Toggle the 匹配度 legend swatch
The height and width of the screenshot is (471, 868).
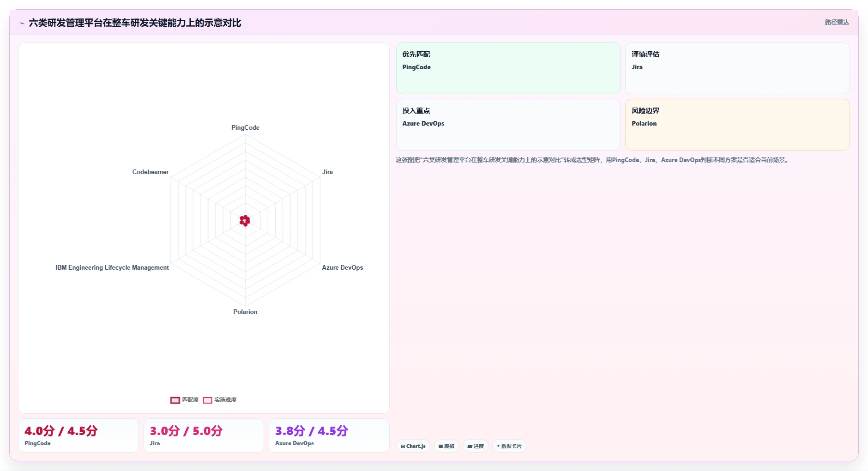175,400
